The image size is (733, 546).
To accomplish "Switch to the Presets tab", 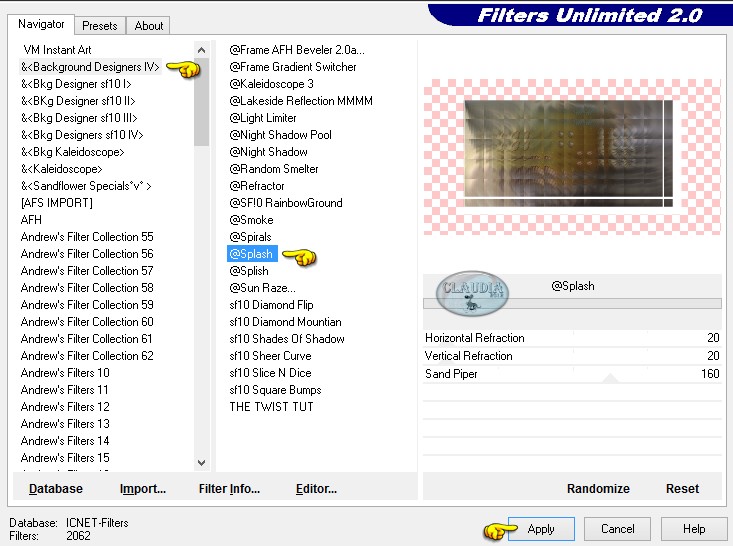I will pyautogui.click(x=100, y=26).
